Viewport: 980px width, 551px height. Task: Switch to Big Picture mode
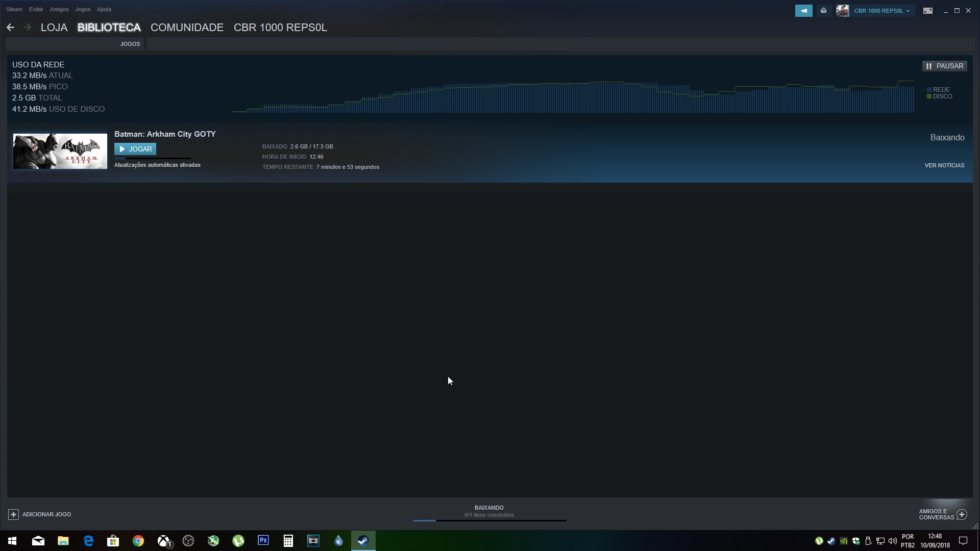tap(927, 10)
